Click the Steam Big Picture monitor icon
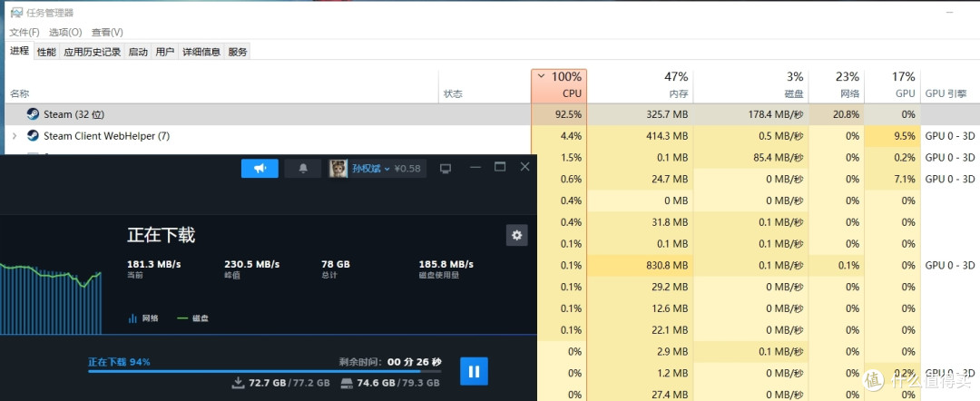This screenshot has height=401, width=980. [x=446, y=169]
